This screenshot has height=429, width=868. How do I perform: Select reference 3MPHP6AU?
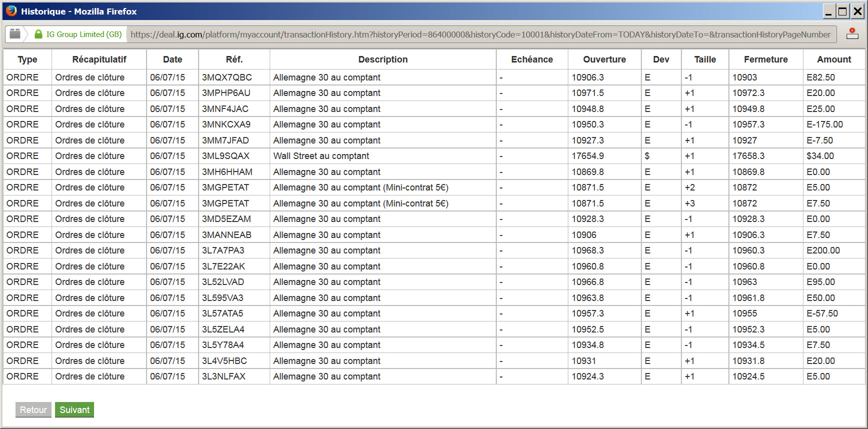point(226,93)
